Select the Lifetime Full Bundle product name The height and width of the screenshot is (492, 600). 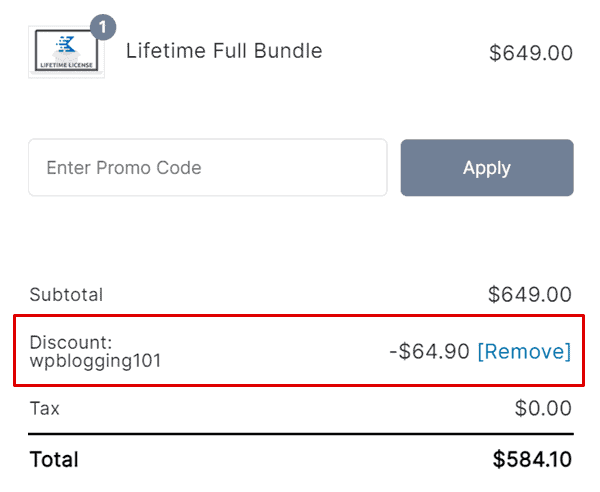pyautogui.click(x=224, y=51)
